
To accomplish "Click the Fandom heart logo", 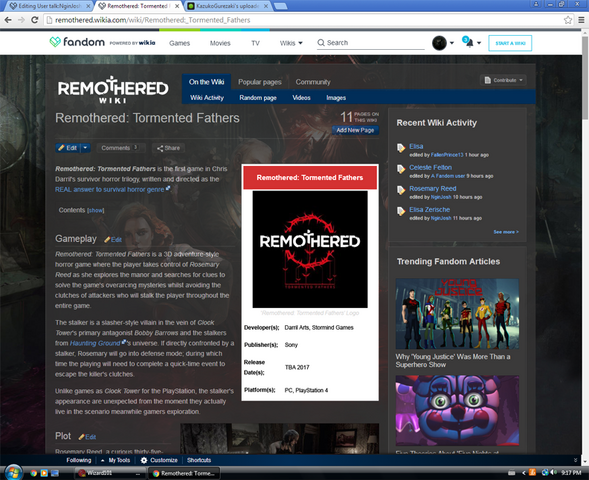I will click(x=55, y=42).
